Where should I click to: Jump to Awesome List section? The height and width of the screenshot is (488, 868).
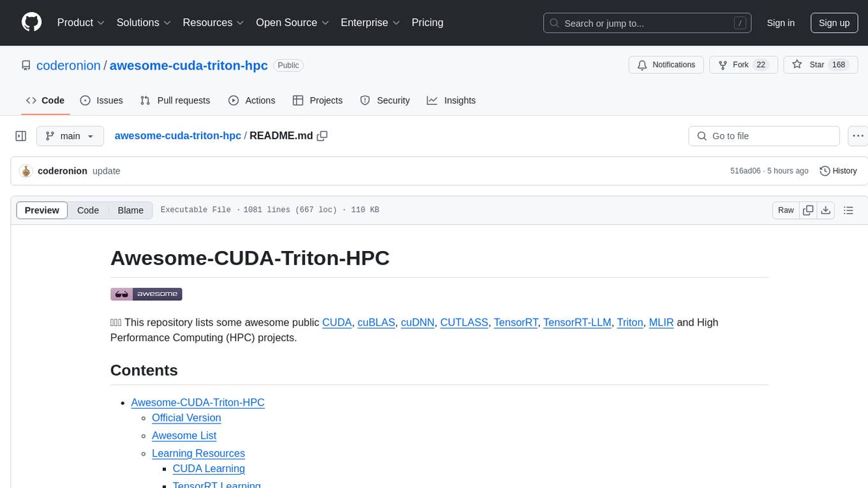(184, 436)
